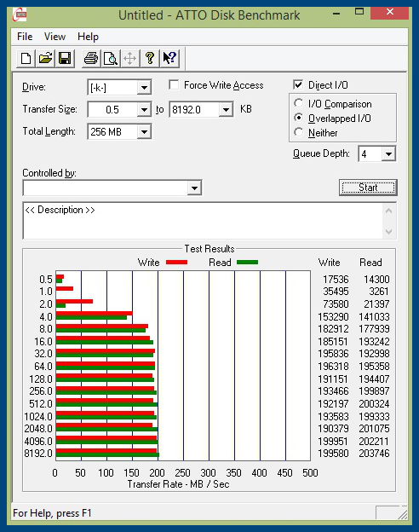
Task: Click the 16.0 transfer size row label
Action: coord(43,341)
